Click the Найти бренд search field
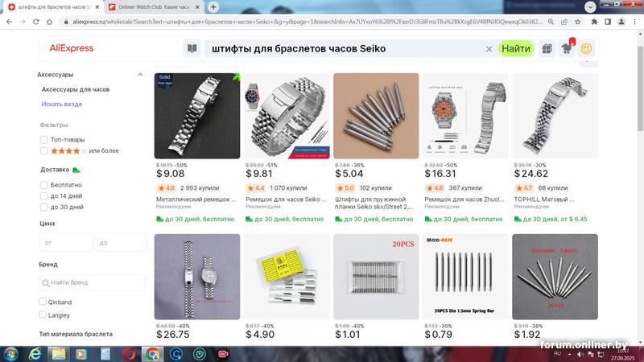The image size is (644, 362). pyautogui.click(x=92, y=282)
